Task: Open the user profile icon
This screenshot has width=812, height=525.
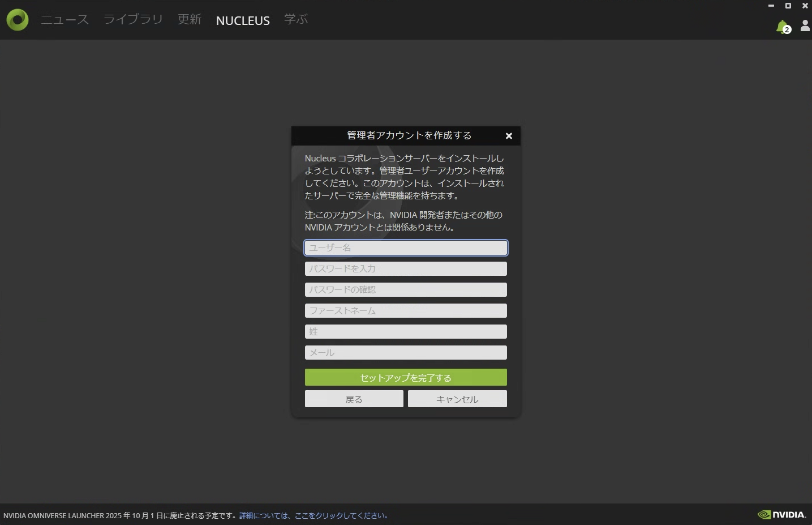Action: tap(805, 26)
